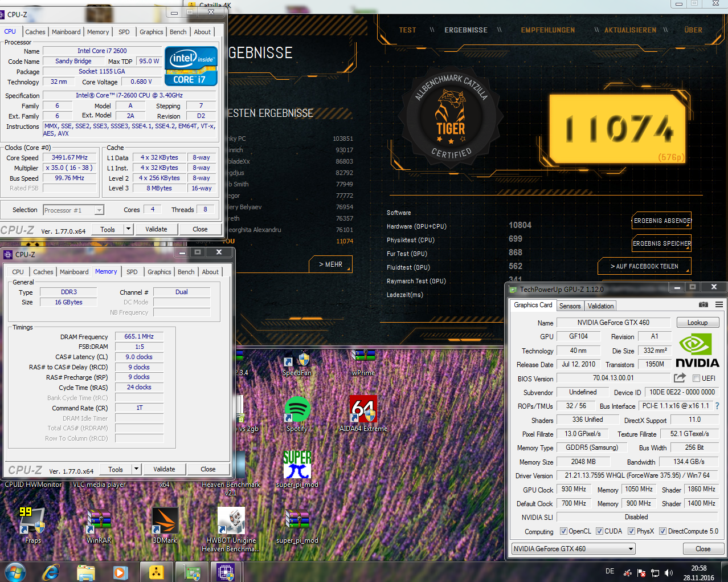Viewport: 728px width, 582px height.
Task: Toggle the CUDA checkbox in GPU-Z
Action: 599,531
